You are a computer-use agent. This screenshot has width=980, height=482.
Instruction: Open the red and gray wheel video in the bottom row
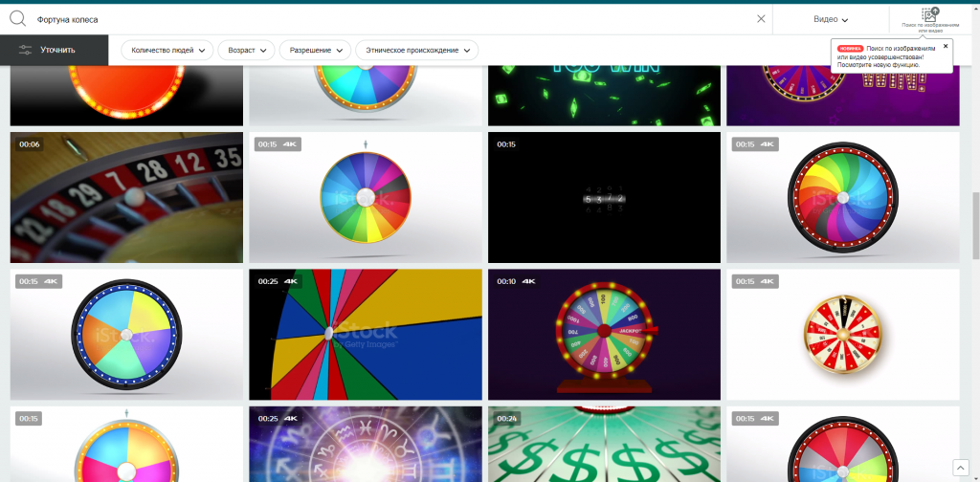843,445
